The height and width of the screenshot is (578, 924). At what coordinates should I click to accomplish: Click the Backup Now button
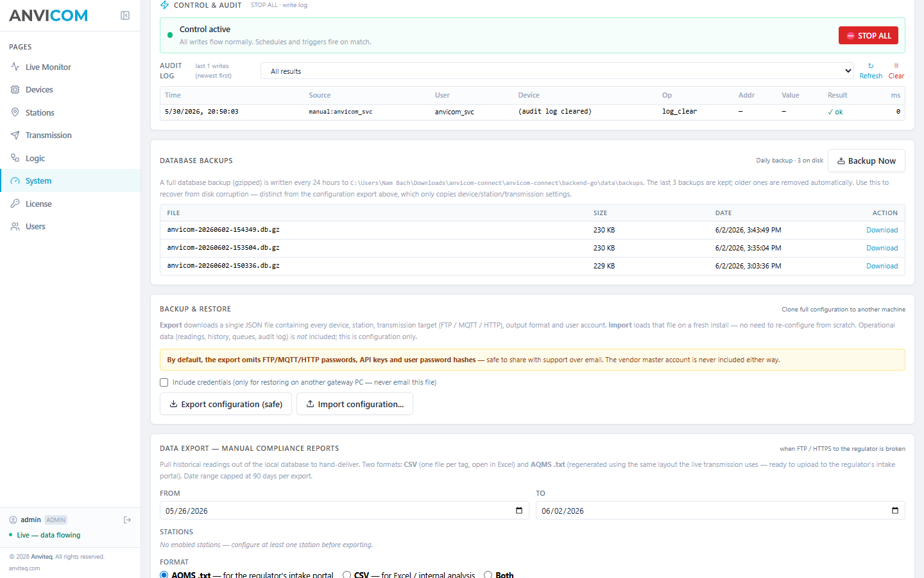click(866, 161)
